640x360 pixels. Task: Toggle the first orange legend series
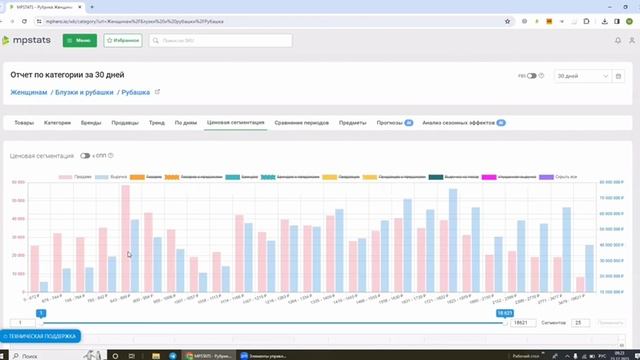click(x=146, y=177)
